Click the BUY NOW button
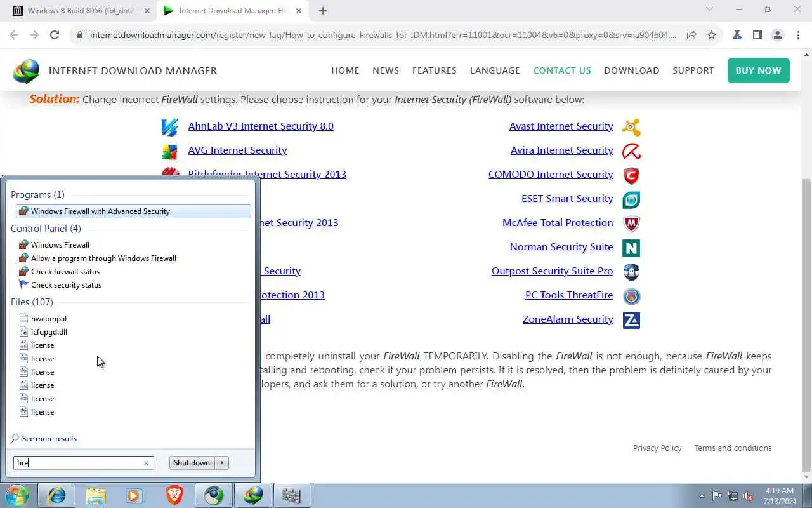This screenshot has width=812, height=508. click(759, 70)
